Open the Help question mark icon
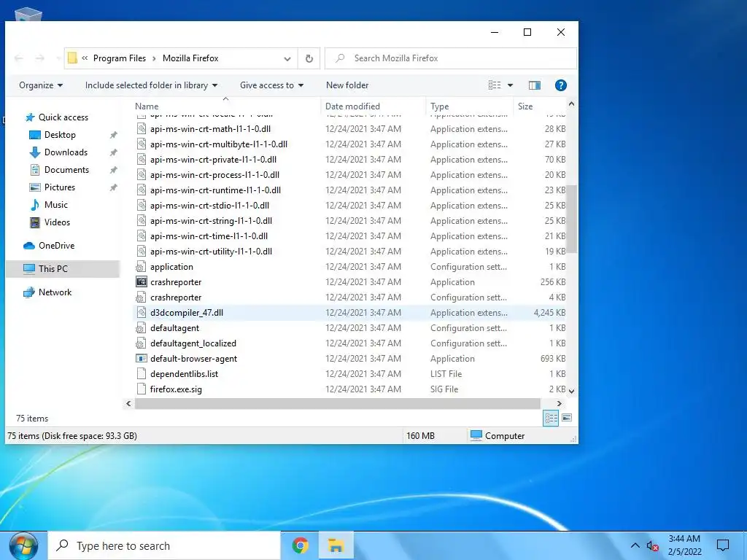 click(561, 85)
